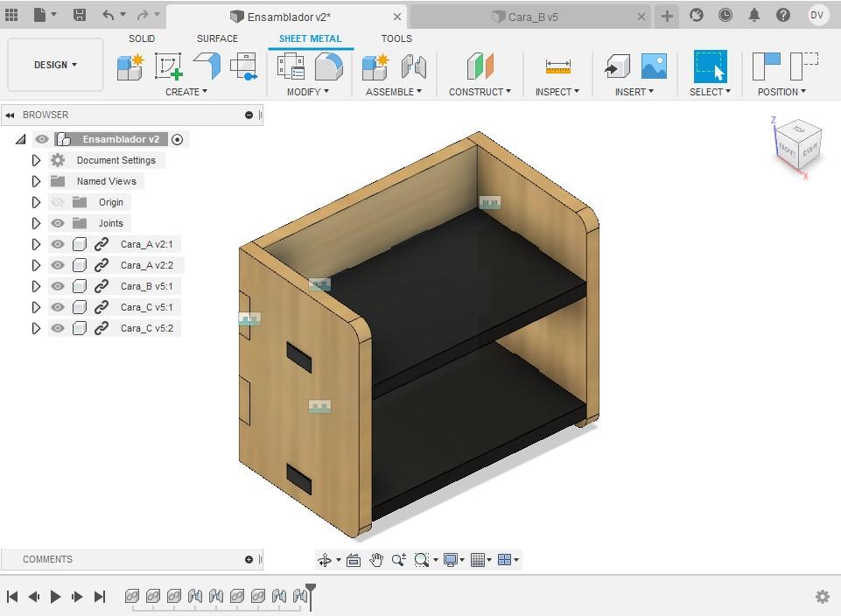841x616 pixels.
Task: Select the Joint tool in Assemble
Action: coord(414,66)
